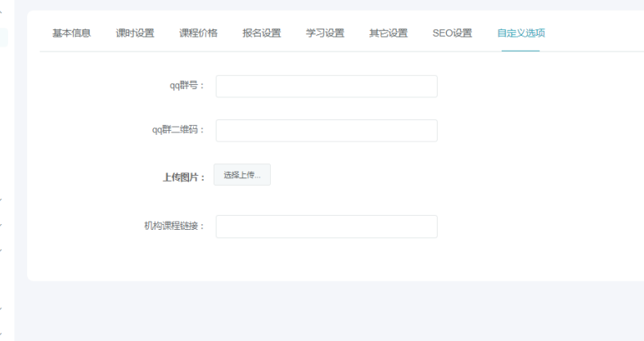Expand the topmost left sidebar chevron
644x341 pixels.
(x=2, y=12)
